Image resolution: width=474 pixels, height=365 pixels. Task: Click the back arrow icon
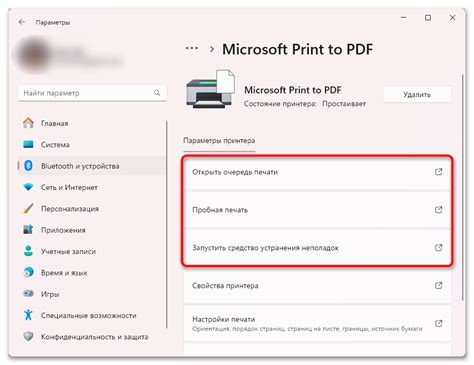pyautogui.click(x=22, y=22)
